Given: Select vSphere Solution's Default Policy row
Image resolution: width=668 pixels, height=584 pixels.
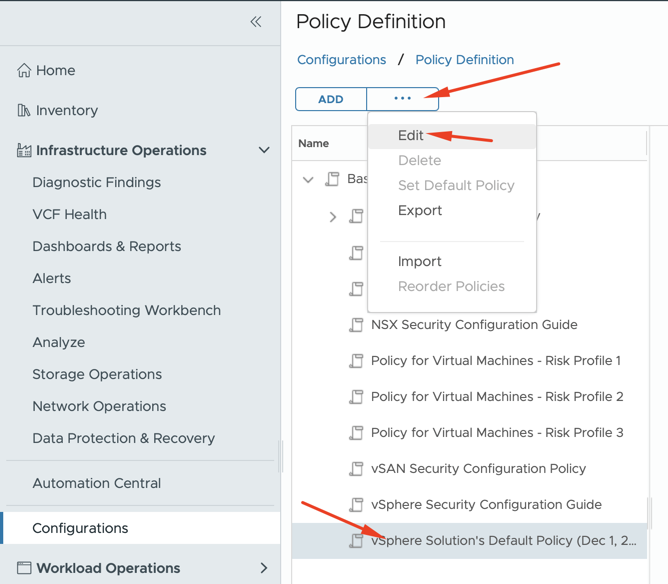Looking at the screenshot, I should coord(469,541).
